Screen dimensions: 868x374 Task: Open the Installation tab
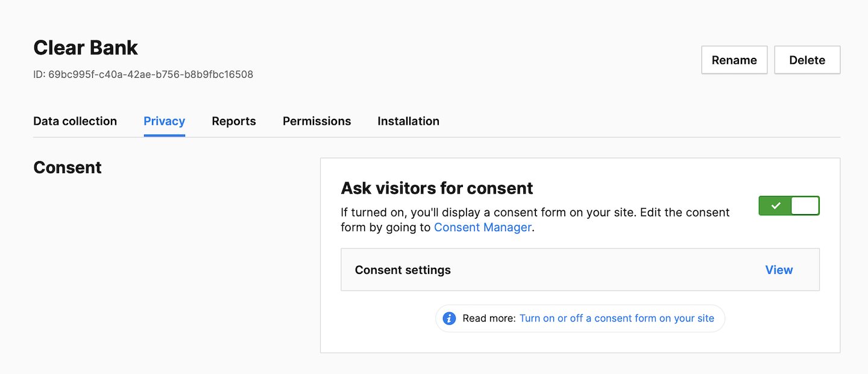pyautogui.click(x=408, y=121)
